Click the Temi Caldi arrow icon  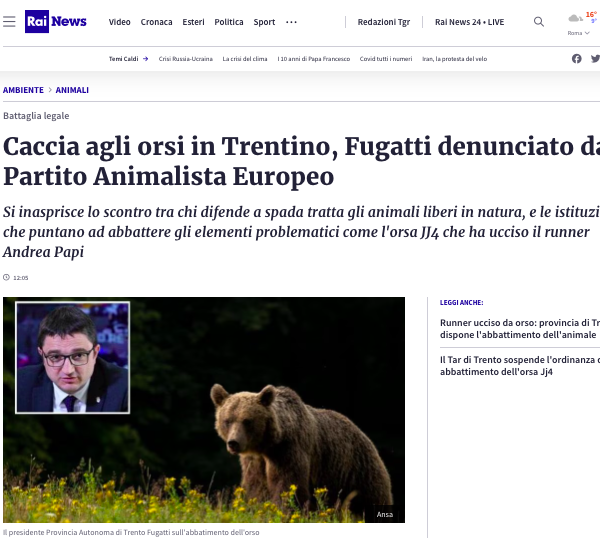[x=145, y=59]
